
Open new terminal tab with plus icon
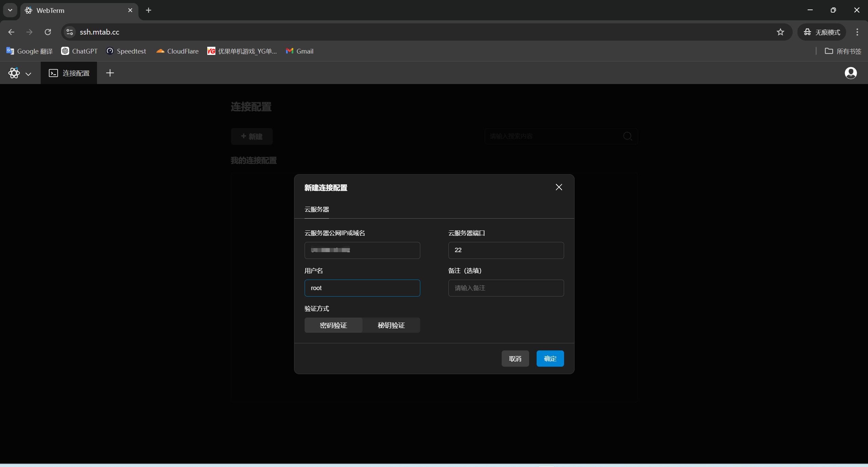tap(110, 73)
